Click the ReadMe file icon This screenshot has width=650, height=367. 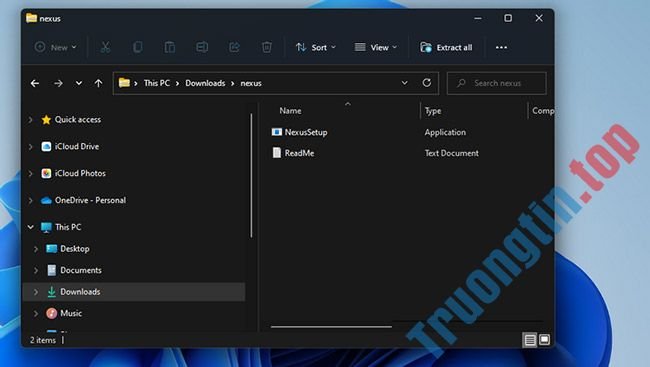click(x=276, y=153)
